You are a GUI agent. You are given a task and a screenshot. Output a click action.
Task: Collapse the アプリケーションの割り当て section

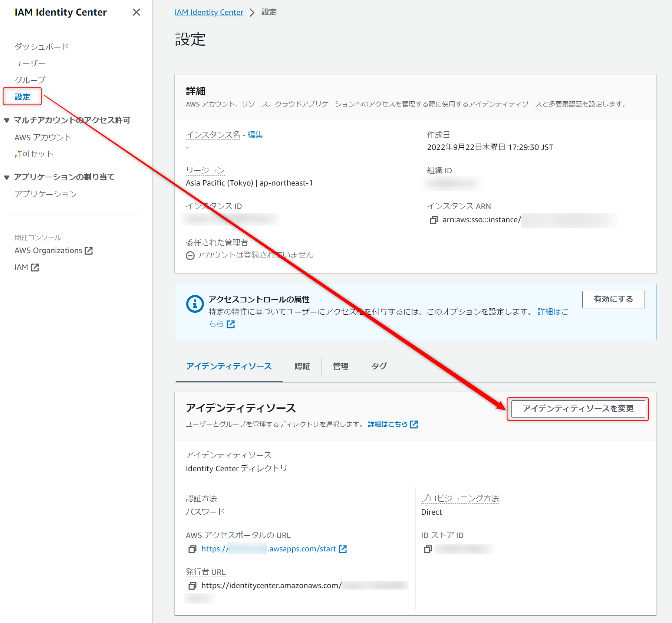6,177
